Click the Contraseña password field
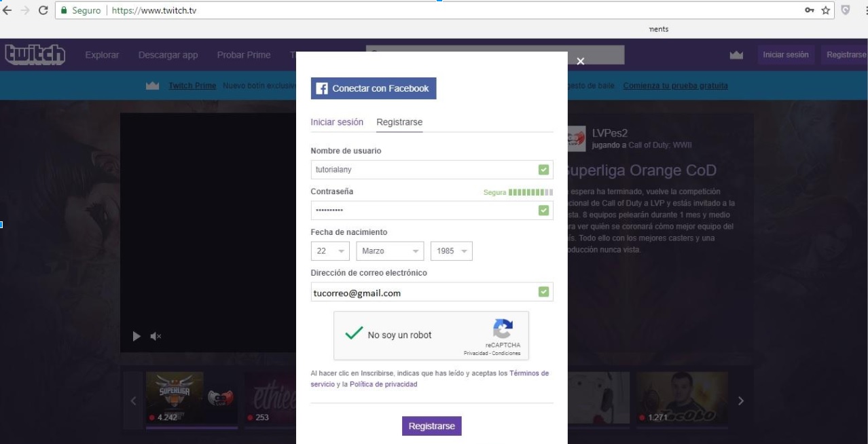This screenshot has width=868, height=444. pos(432,210)
